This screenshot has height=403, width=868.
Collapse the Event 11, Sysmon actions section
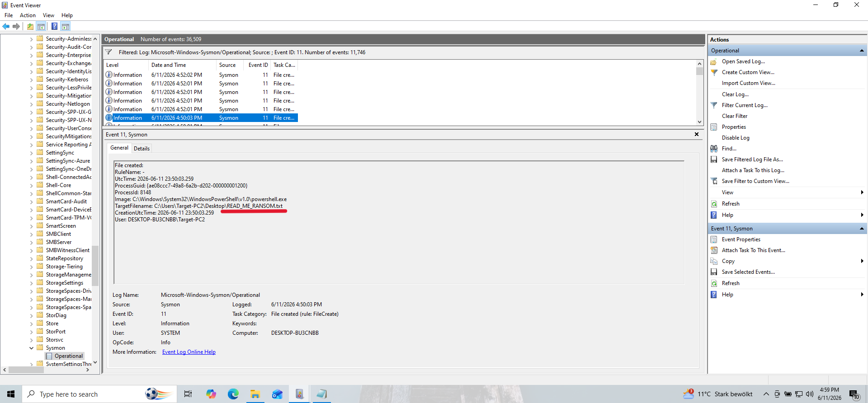point(861,229)
